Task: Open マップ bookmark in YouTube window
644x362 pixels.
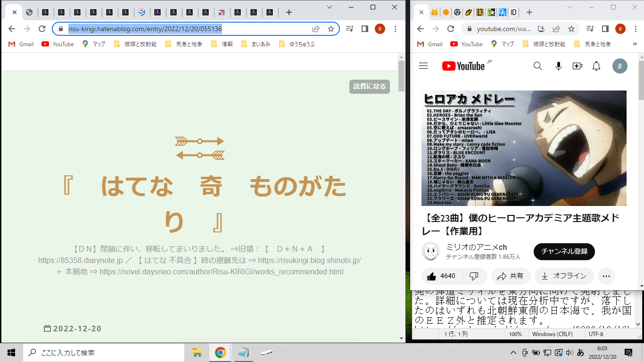Action: click(x=503, y=44)
